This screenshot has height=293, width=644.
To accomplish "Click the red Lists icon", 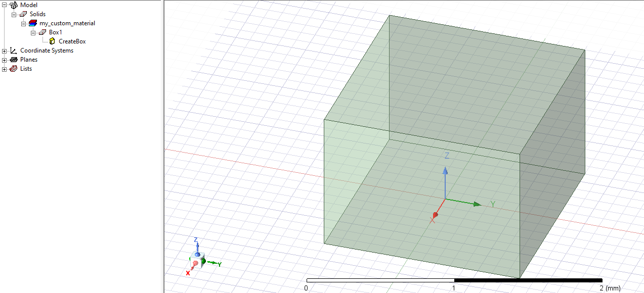I will (14, 69).
